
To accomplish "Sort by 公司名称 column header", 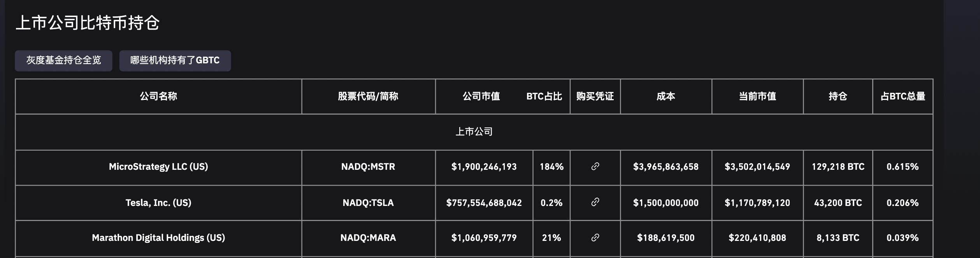I will pos(158,96).
